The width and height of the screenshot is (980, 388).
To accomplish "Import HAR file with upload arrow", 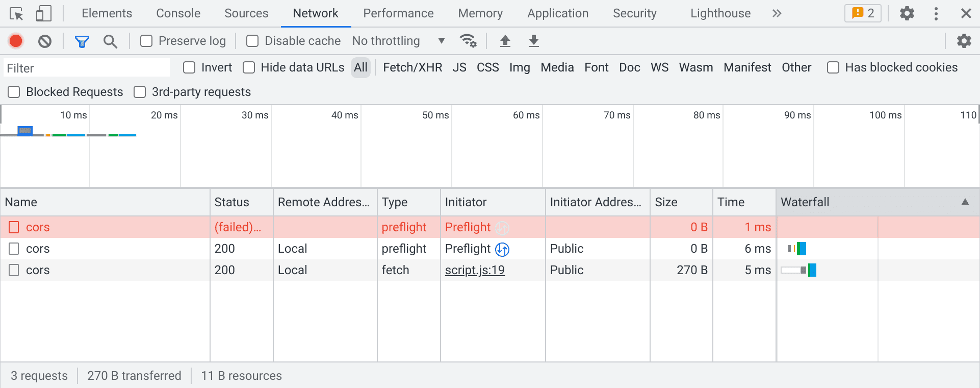I will point(505,41).
